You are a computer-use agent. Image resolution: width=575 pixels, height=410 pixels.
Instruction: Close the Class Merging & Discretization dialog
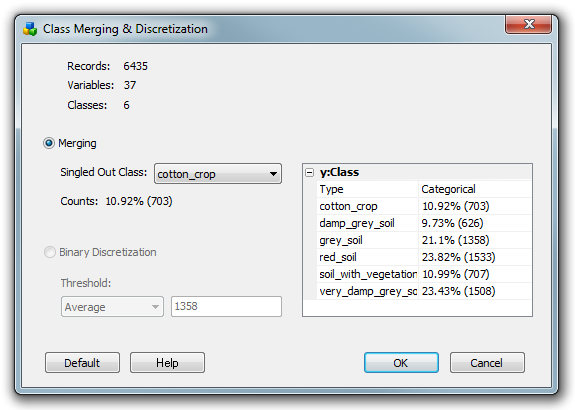[x=528, y=24]
